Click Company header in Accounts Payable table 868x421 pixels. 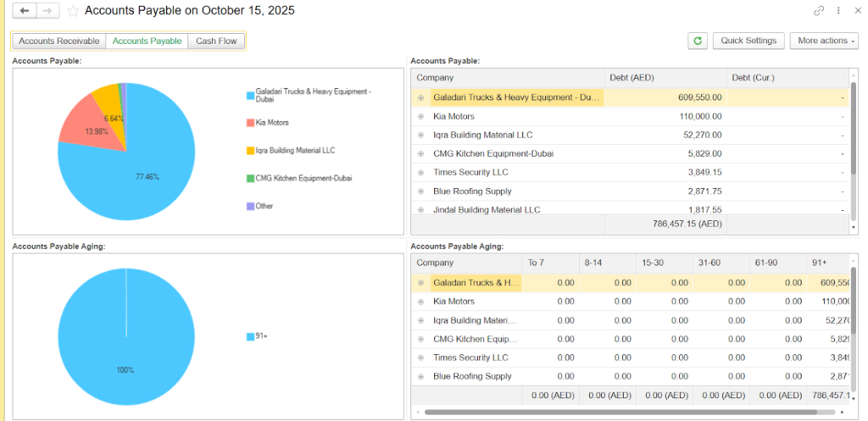pos(508,78)
